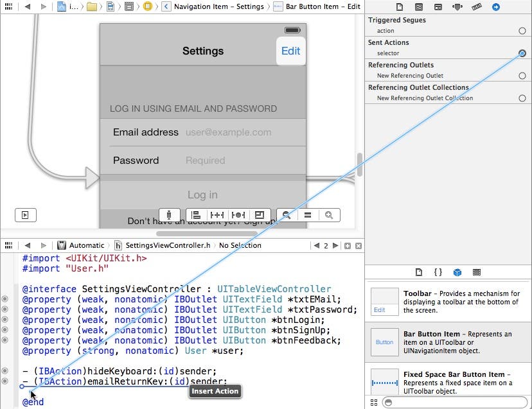Show the Attributes inspector

[x=457, y=7]
